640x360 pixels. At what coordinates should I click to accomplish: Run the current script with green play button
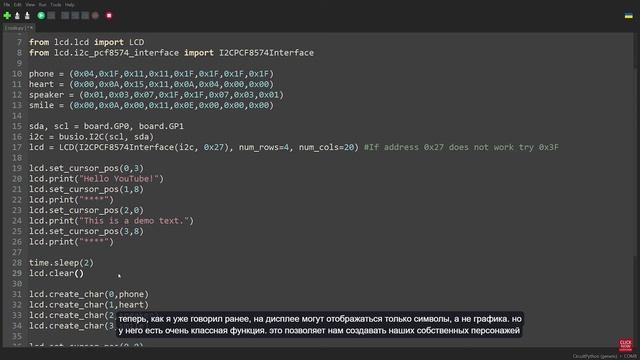41,16
